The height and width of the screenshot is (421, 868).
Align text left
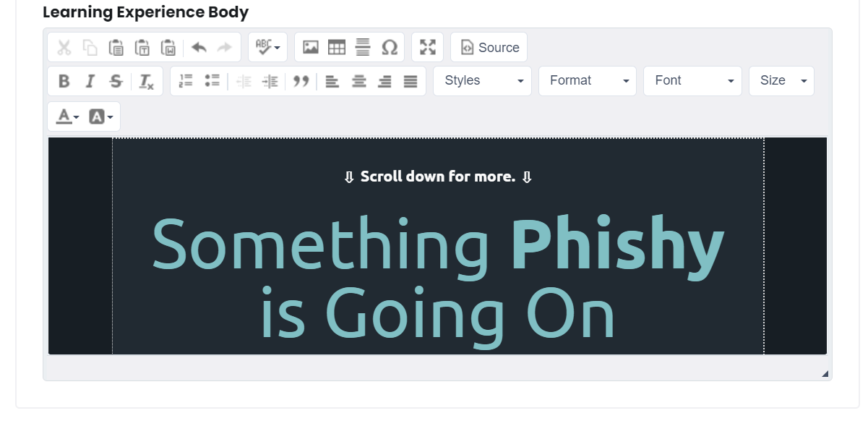(332, 81)
